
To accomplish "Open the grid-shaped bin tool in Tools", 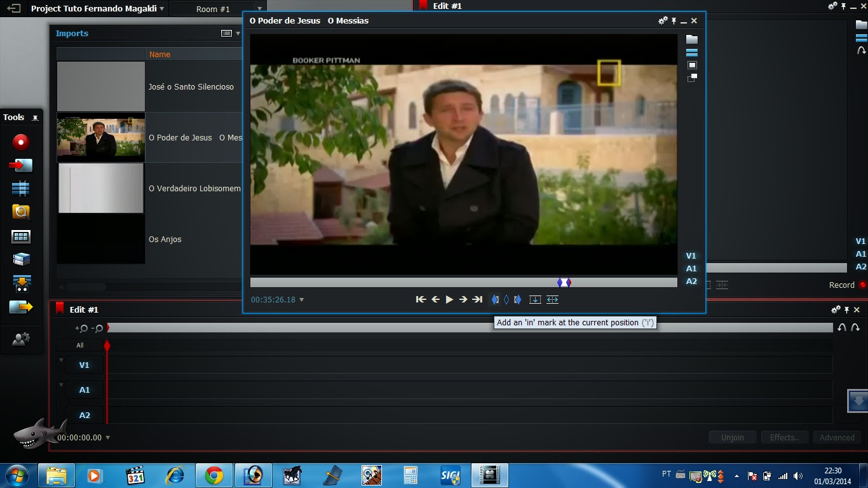I will 21,236.
